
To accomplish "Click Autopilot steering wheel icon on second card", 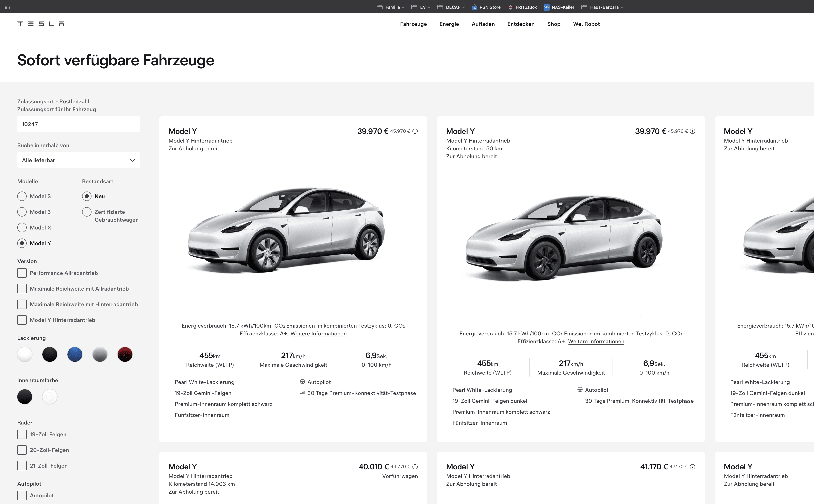I will [x=580, y=389].
